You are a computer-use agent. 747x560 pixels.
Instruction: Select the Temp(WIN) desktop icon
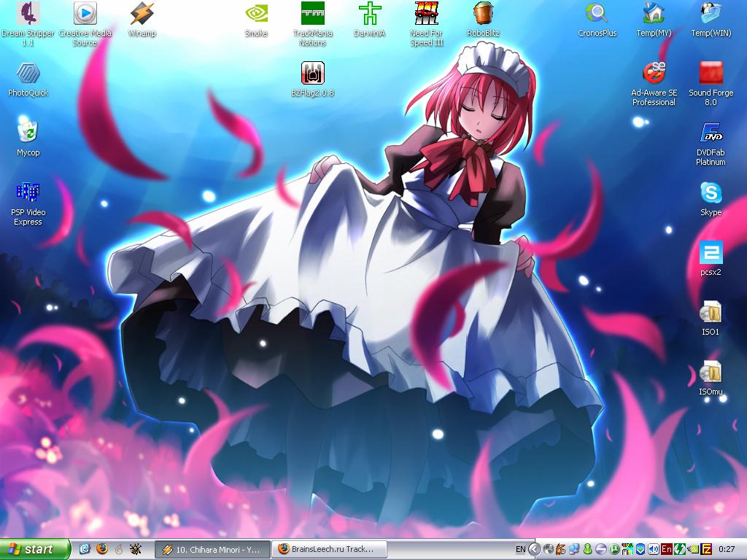(711, 19)
